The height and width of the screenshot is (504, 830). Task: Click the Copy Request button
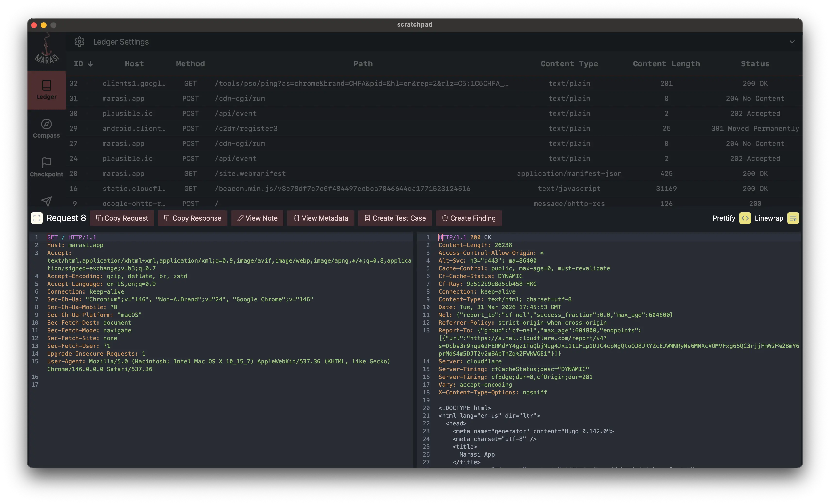122,218
